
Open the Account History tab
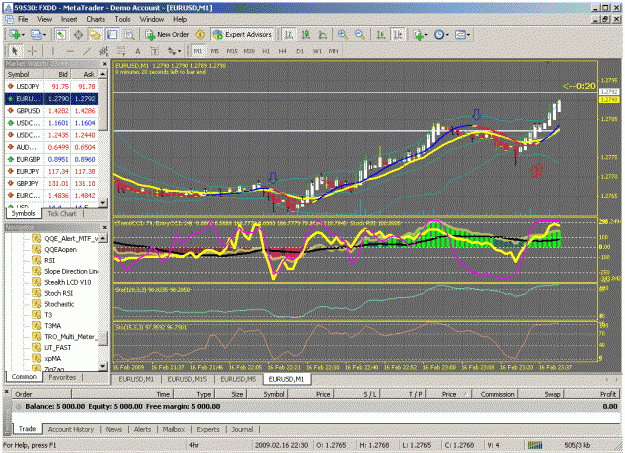(x=71, y=429)
